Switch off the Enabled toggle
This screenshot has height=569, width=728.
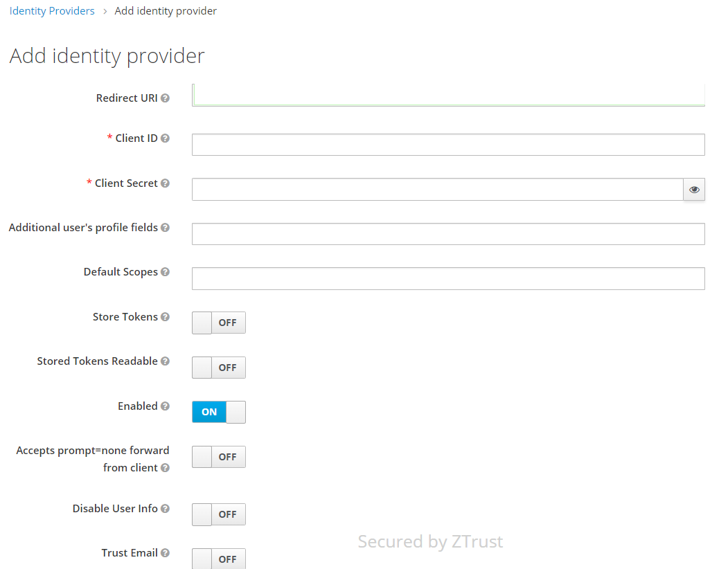(219, 412)
